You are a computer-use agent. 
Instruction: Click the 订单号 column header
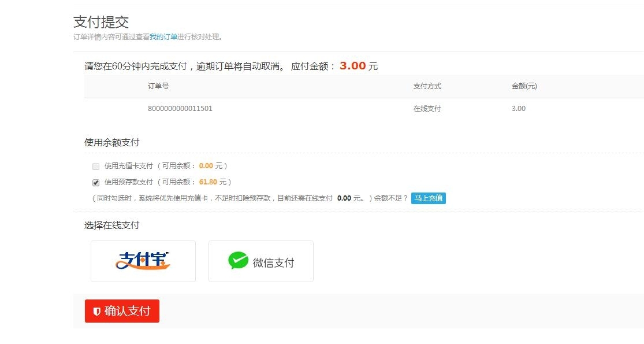tap(158, 86)
